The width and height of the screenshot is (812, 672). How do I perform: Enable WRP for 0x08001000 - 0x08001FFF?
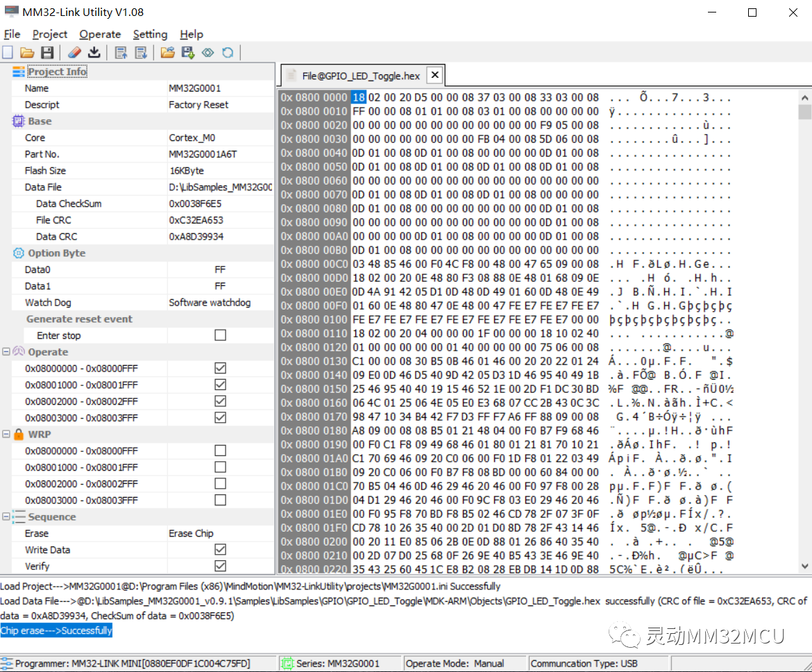pos(220,467)
